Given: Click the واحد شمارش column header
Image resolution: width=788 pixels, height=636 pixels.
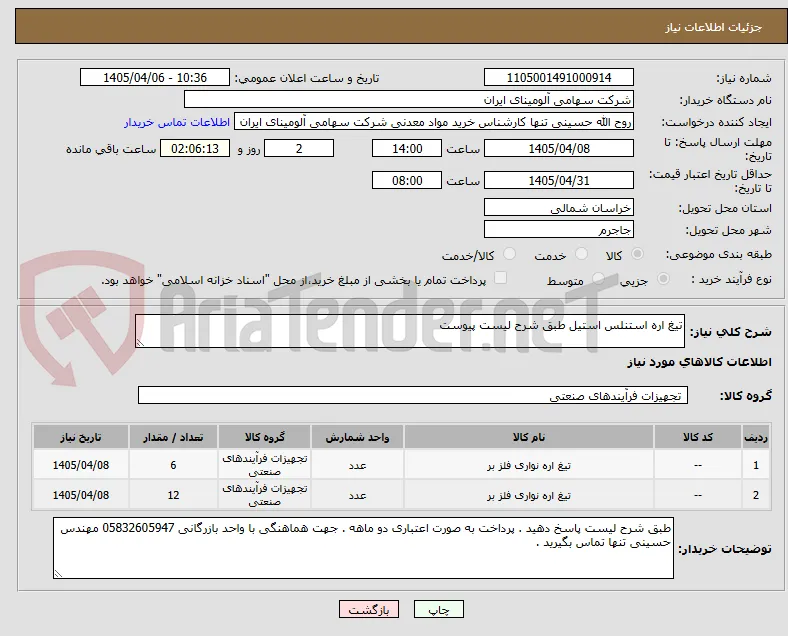Looking at the screenshot, I should [x=357, y=437].
